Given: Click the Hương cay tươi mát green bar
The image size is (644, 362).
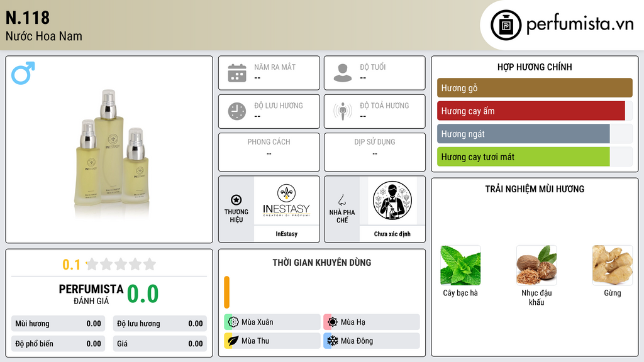Looking at the screenshot, I should [x=523, y=156].
